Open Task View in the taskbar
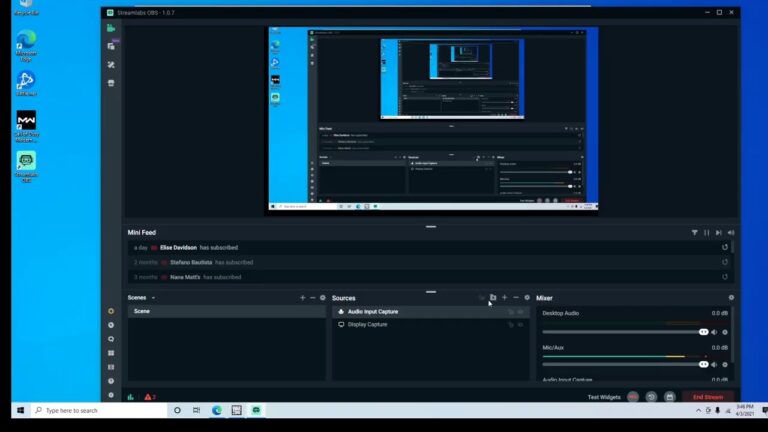Viewport: 768px width, 432px height. 196,410
